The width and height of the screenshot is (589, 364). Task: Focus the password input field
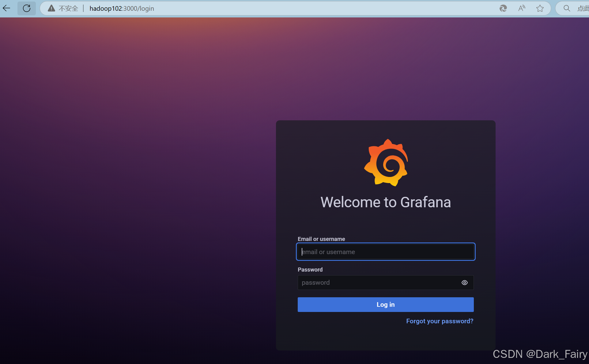click(x=378, y=283)
